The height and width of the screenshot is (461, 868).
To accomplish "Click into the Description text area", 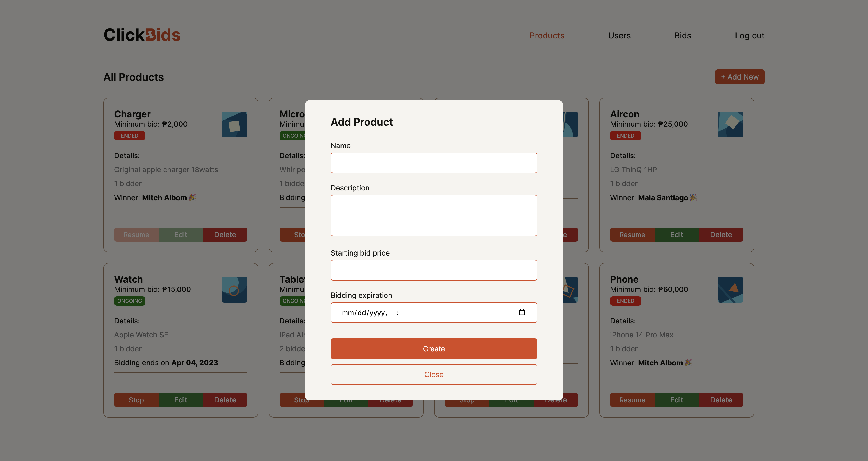I will click(434, 216).
